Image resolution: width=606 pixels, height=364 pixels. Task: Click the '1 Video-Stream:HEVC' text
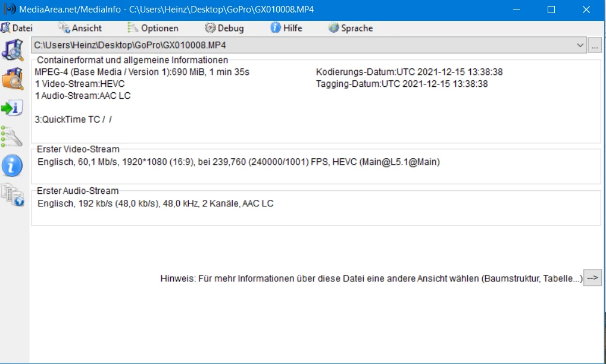click(x=80, y=84)
